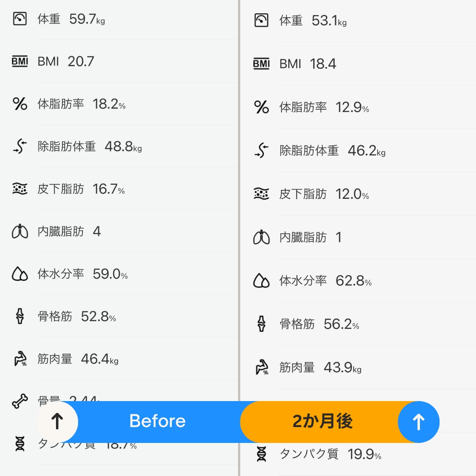Open the BMI 18.4 row
The height and width of the screenshot is (476, 476).
pyautogui.click(x=358, y=64)
